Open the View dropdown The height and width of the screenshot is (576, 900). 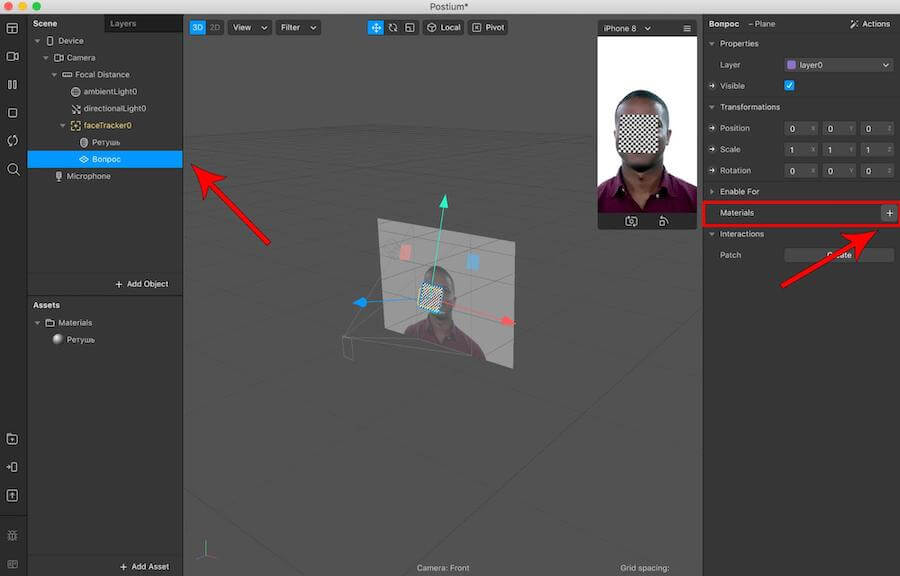tap(249, 28)
